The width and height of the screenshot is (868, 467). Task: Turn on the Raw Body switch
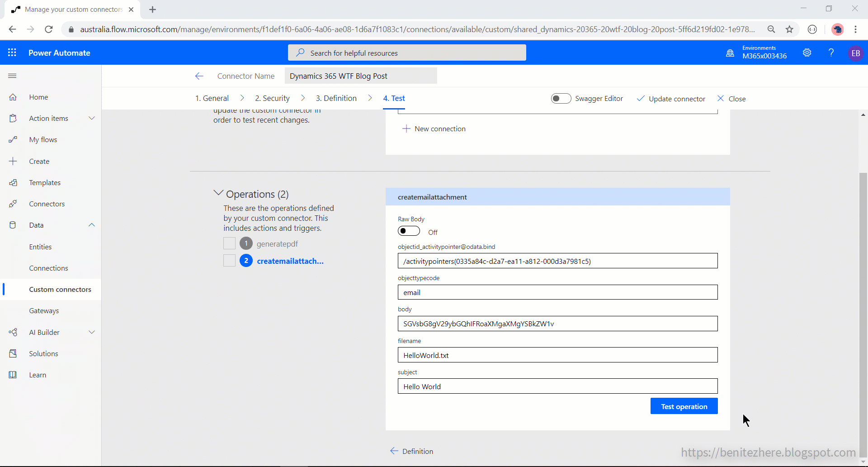click(x=409, y=231)
